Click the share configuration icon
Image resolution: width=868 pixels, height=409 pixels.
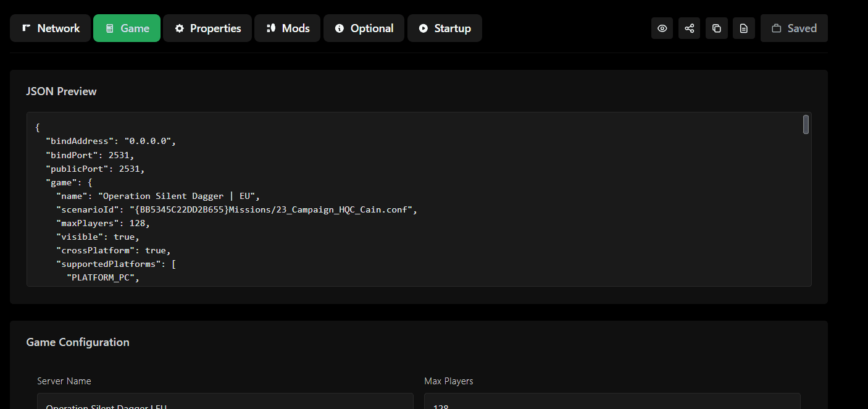pyautogui.click(x=689, y=28)
